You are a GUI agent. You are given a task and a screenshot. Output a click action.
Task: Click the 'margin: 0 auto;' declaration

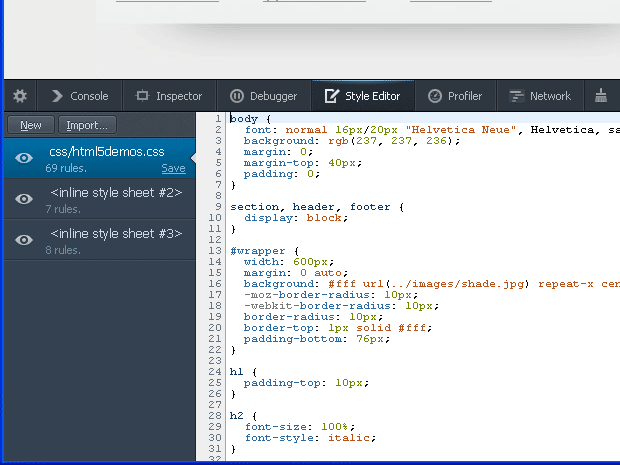click(x=296, y=273)
